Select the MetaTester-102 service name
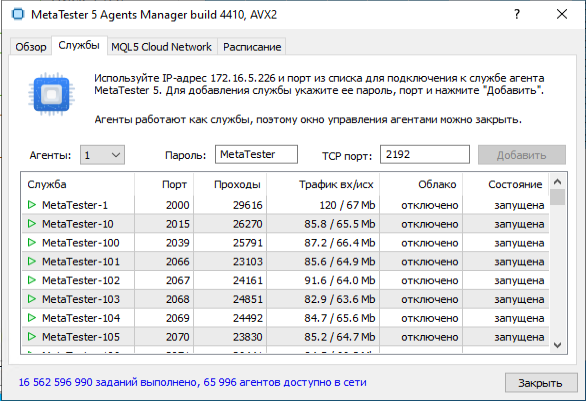 coord(81,280)
